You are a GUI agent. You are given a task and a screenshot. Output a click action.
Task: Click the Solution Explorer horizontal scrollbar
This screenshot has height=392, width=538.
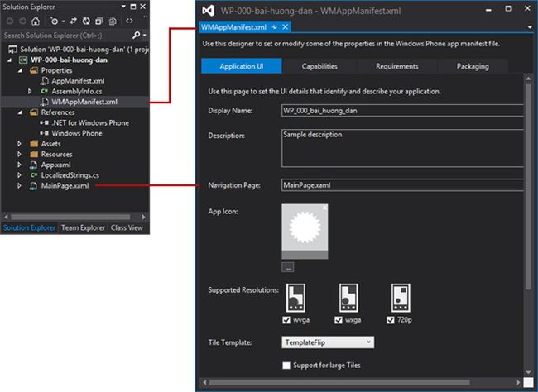click(x=70, y=218)
